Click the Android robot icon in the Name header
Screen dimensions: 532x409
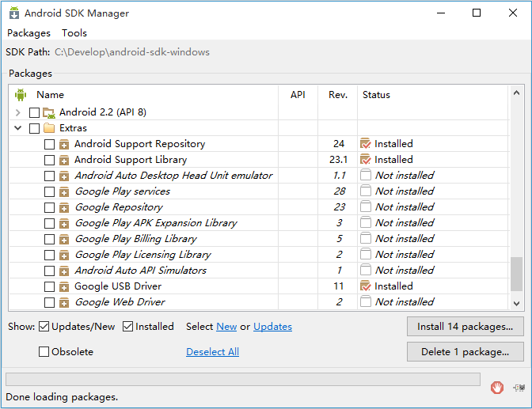click(x=21, y=95)
